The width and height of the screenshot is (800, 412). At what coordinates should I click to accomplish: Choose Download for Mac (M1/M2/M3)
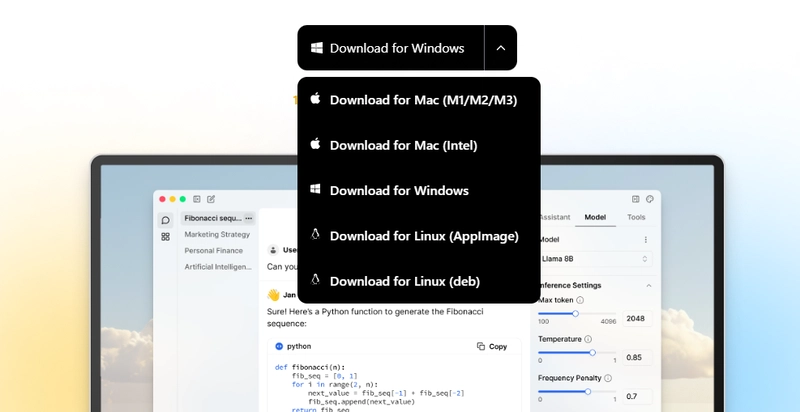[x=419, y=100]
